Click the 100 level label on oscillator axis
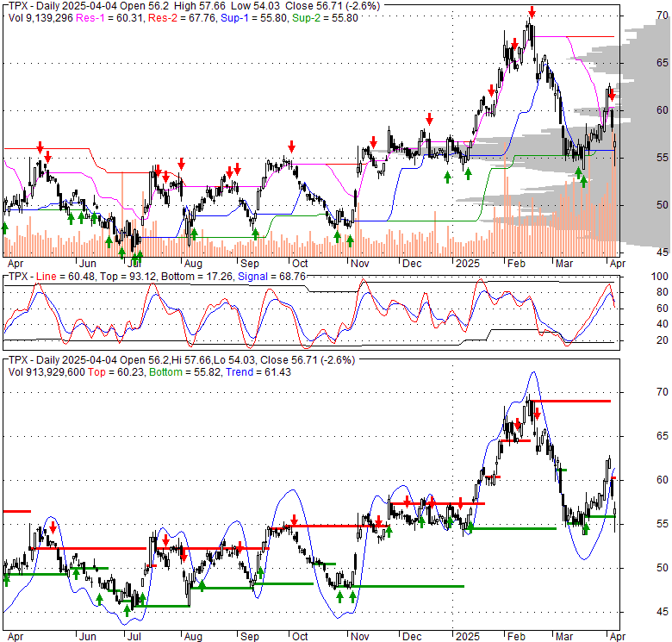672x642 pixels. pyautogui.click(x=660, y=277)
